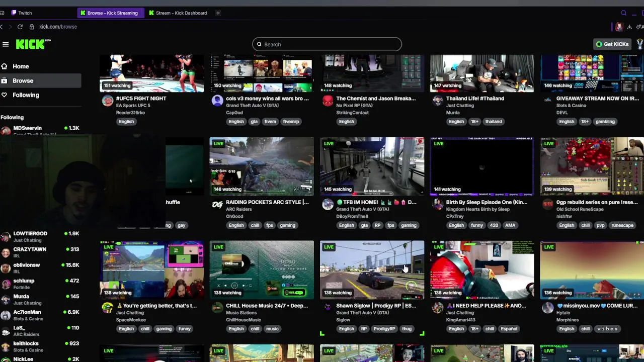
Task: Click Old School RuneScape category link
Action: click(x=579, y=209)
